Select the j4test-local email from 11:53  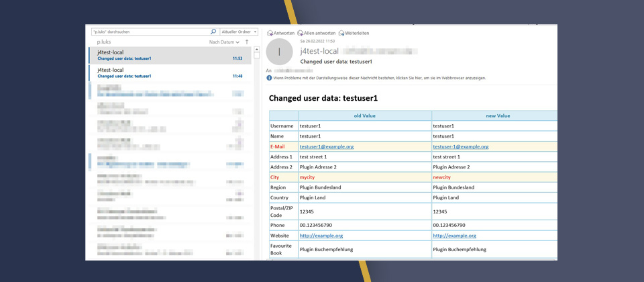[170, 55]
